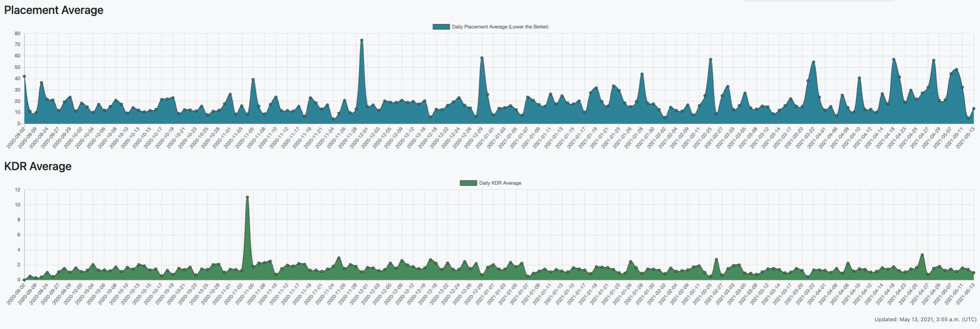The width and height of the screenshot is (980, 329).
Task: Click the final KDR data point at right edge
Action: pos(973,273)
